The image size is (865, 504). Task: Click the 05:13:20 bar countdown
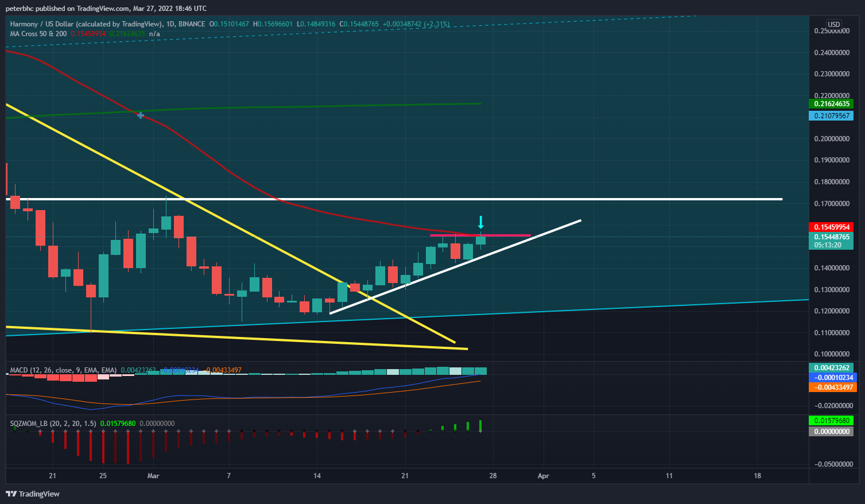(x=828, y=245)
